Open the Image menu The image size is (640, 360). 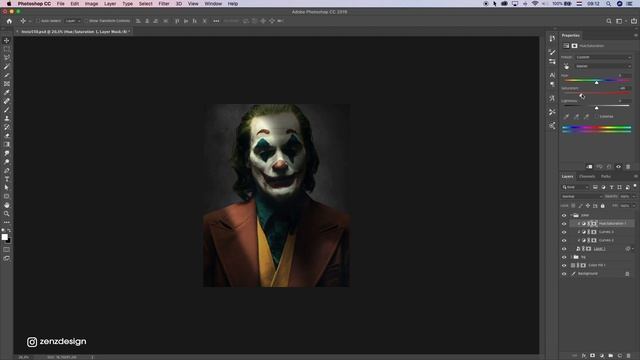(91, 4)
